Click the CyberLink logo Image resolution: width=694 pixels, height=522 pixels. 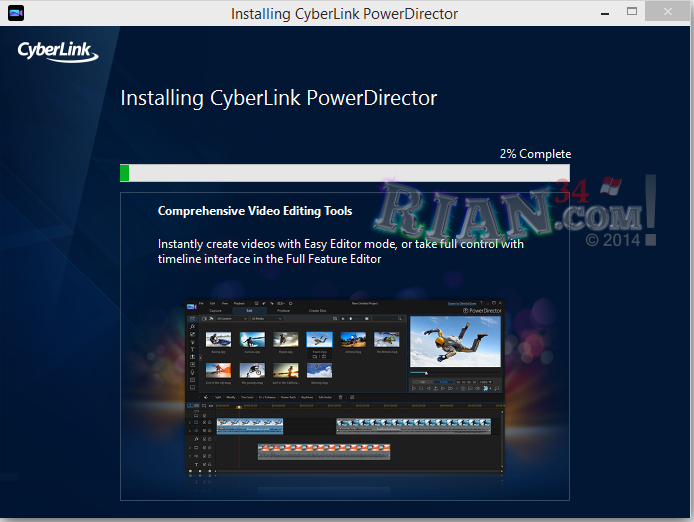(58, 51)
